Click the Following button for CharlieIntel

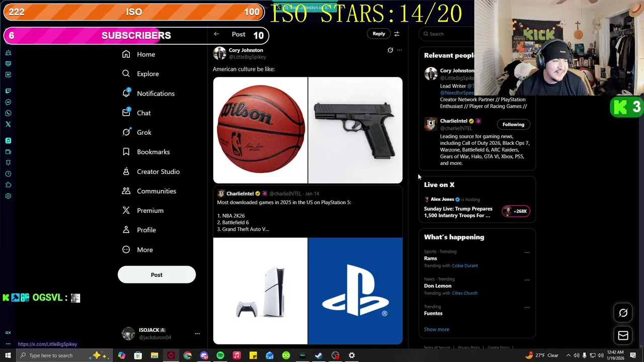pos(513,125)
